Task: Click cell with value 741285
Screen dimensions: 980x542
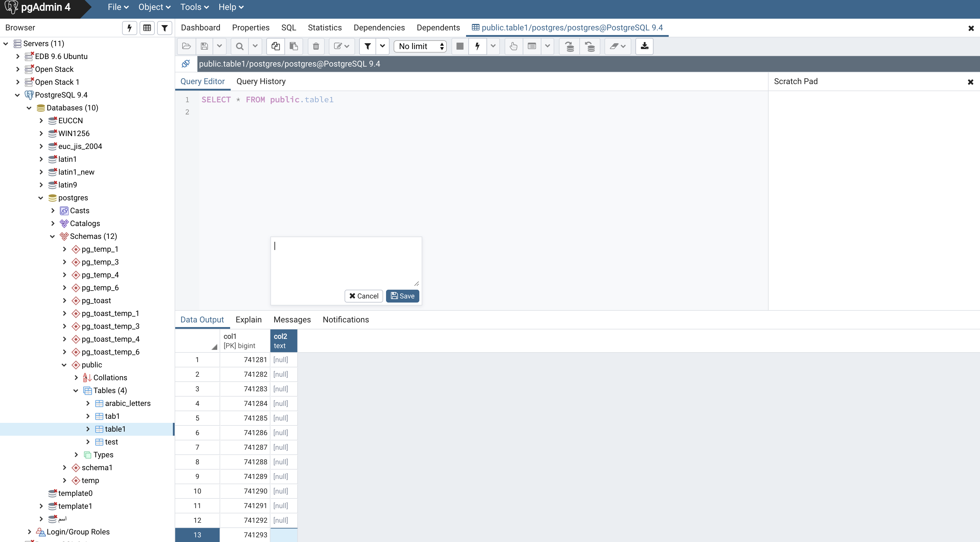Action: click(245, 418)
